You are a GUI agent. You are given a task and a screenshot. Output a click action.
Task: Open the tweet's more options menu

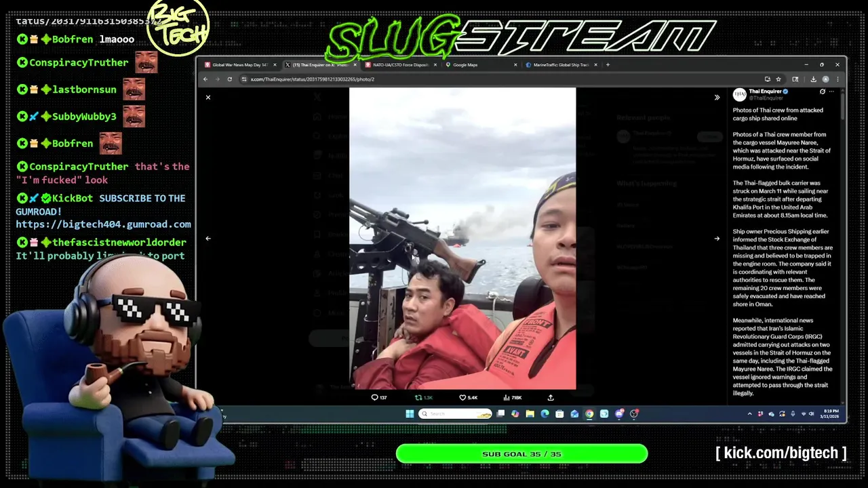click(832, 91)
